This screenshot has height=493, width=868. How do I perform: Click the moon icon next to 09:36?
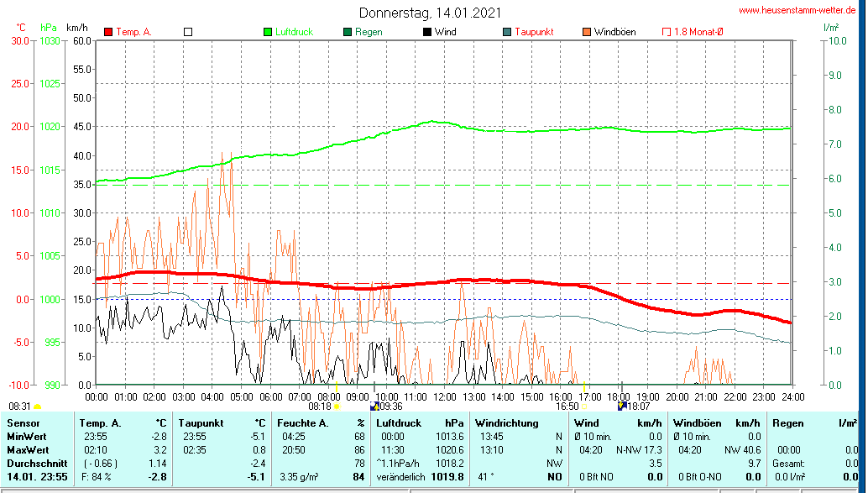374,406
